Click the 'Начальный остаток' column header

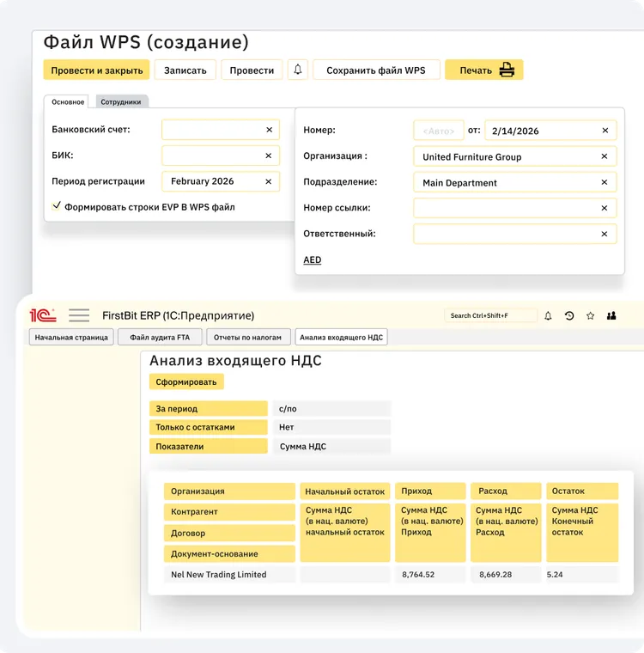click(345, 491)
